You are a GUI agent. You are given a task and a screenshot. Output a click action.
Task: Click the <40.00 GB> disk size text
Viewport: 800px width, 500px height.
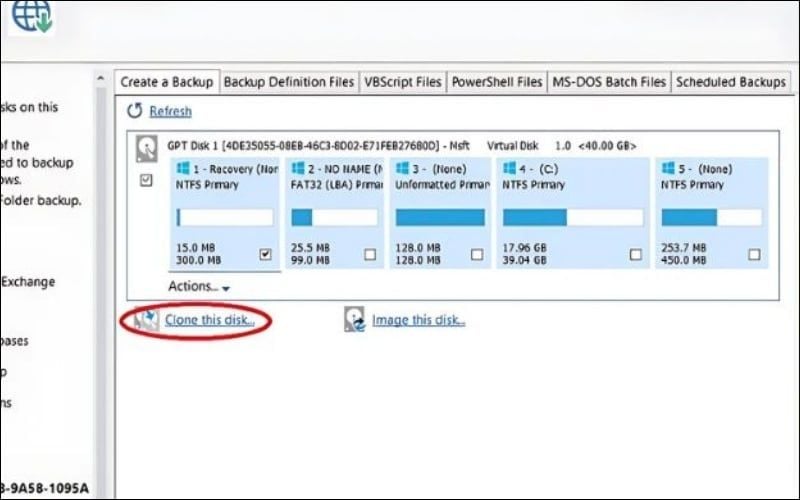607,146
